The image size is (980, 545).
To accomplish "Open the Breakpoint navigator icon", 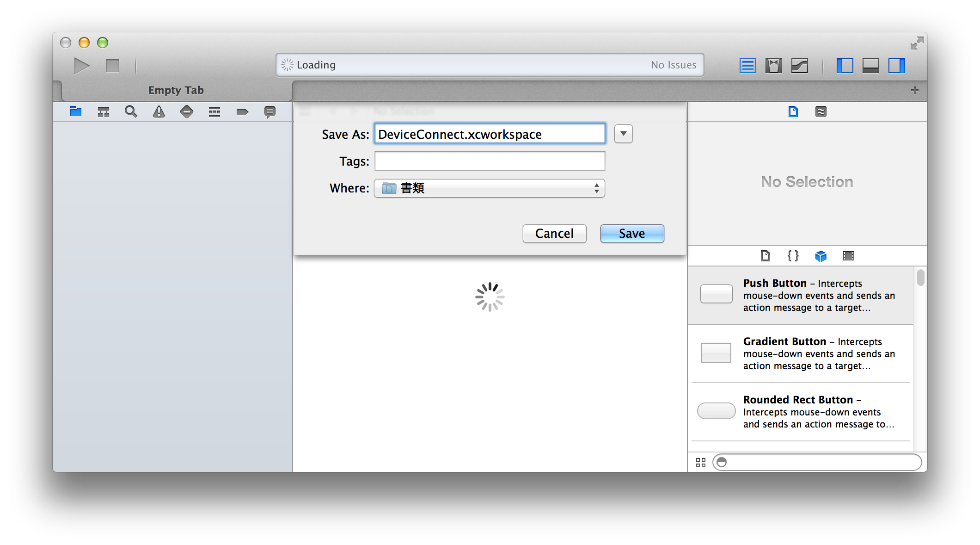I will pos(242,111).
